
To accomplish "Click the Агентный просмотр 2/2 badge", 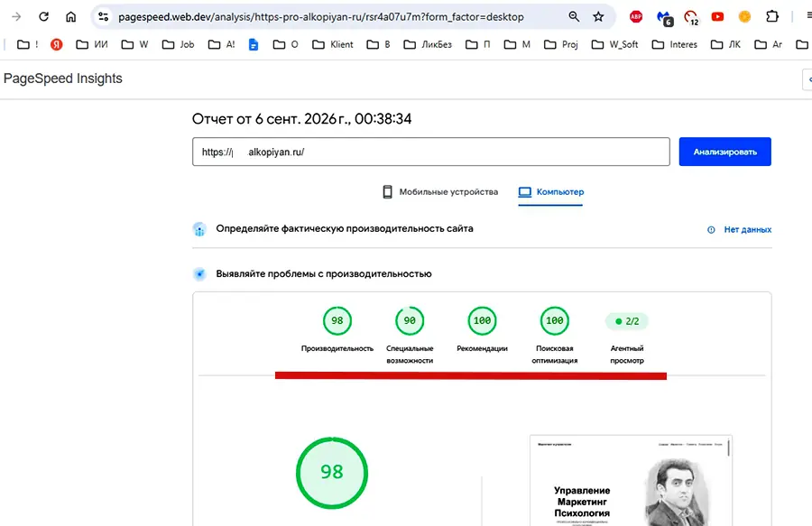I will (x=627, y=321).
